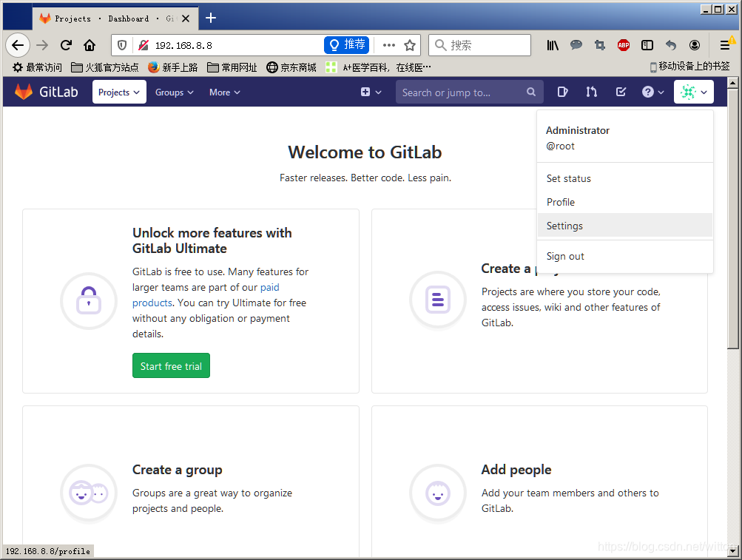Viewport: 742px width, 560px height.
Task: Click the screenshot crop toolbar icon
Action: (600, 45)
